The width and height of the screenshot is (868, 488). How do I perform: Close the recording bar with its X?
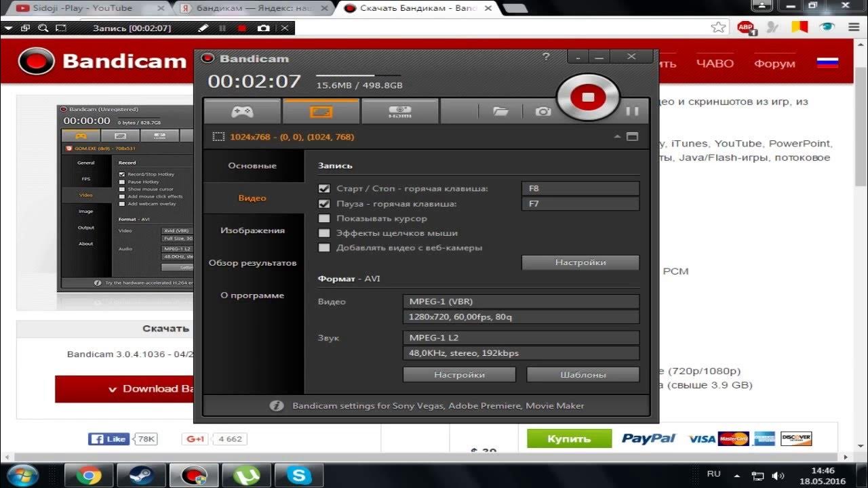(285, 28)
